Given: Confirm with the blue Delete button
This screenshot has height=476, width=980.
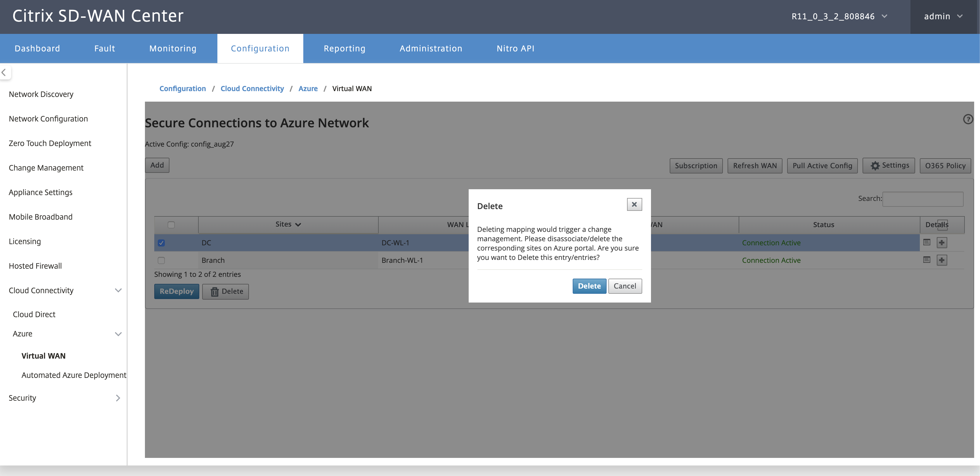Looking at the screenshot, I should (x=589, y=286).
